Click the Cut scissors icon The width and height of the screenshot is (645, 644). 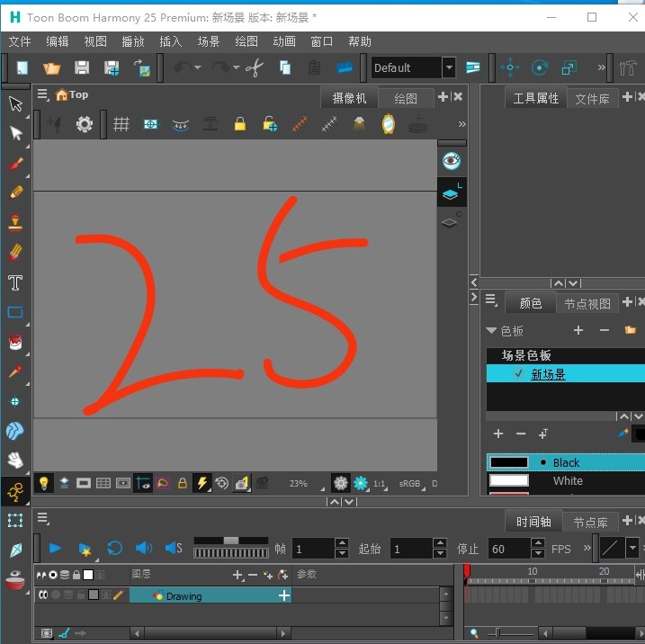[x=255, y=67]
